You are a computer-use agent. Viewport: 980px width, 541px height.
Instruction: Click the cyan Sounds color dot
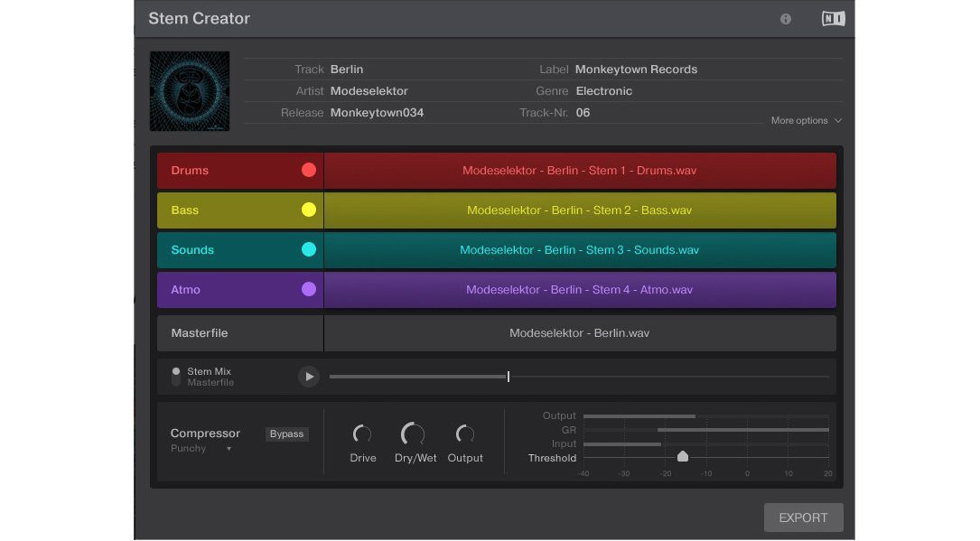coord(309,249)
